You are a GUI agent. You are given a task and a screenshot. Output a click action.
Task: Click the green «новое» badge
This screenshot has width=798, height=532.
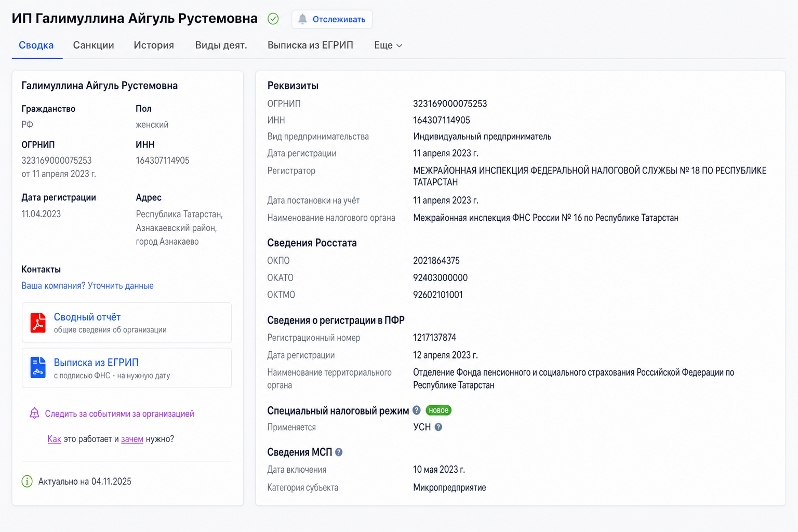click(438, 410)
